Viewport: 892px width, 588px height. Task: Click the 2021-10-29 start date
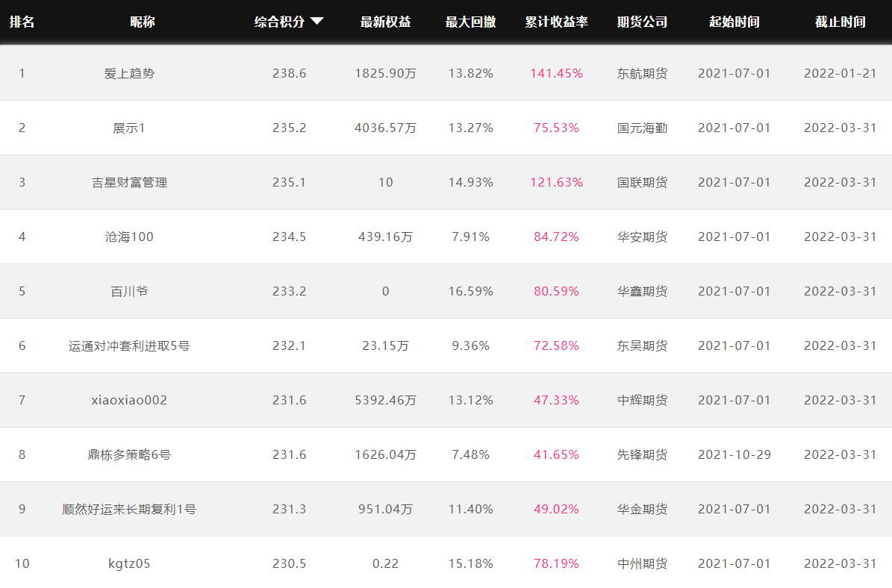tap(735, 454)
